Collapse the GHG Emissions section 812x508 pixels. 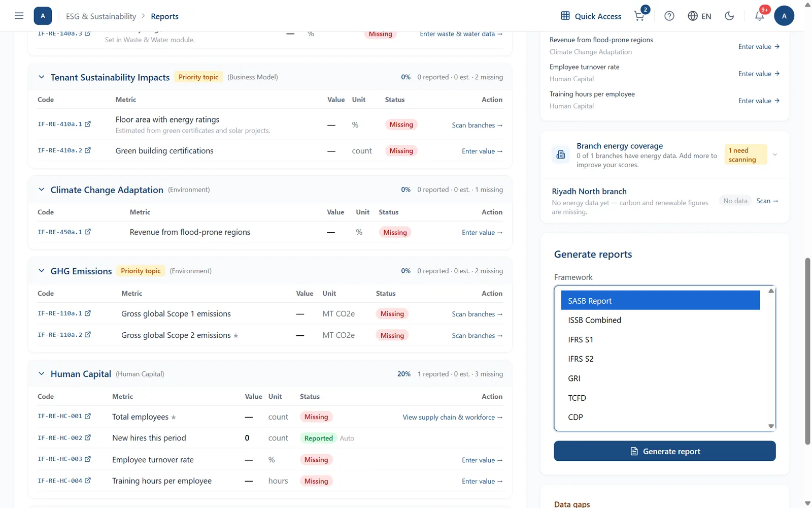(x=42, y=271)
